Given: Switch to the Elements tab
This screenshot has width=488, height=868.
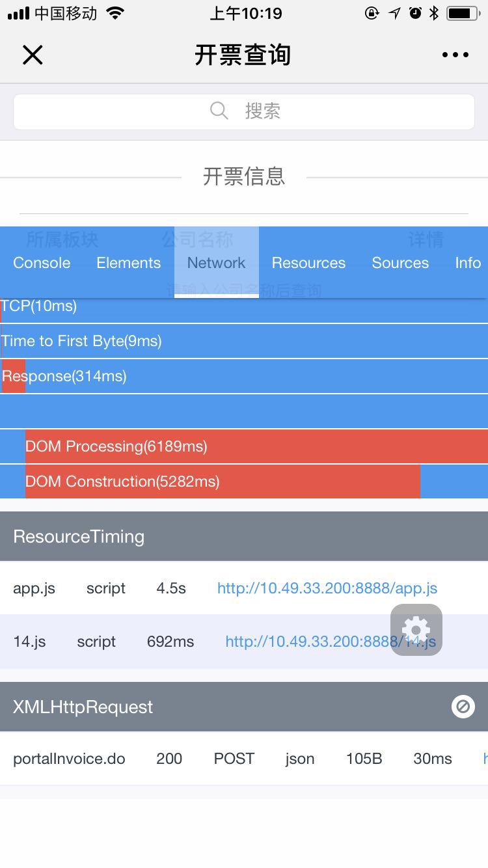Looking at the screenshot, I should [x=128, y=263].
